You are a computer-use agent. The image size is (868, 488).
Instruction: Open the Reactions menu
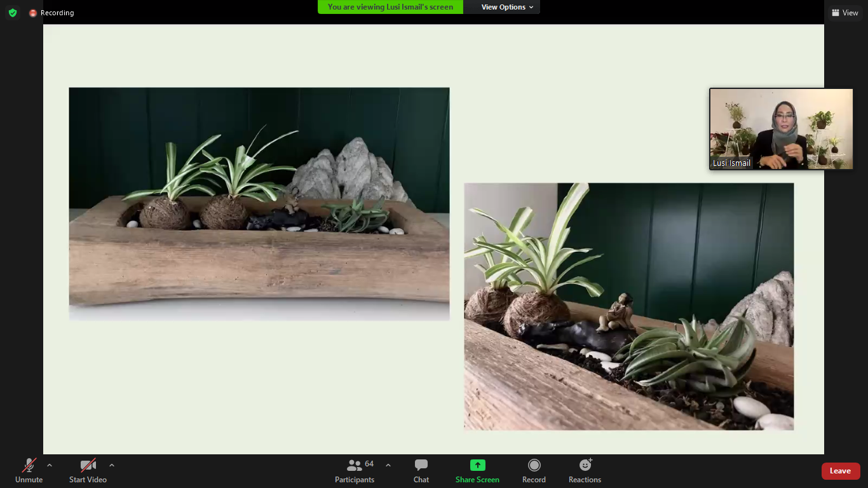tap(585, 471)
